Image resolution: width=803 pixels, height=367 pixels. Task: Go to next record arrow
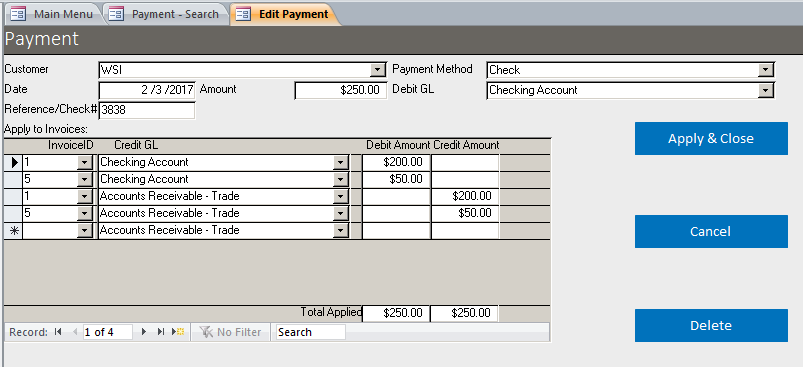144,332
